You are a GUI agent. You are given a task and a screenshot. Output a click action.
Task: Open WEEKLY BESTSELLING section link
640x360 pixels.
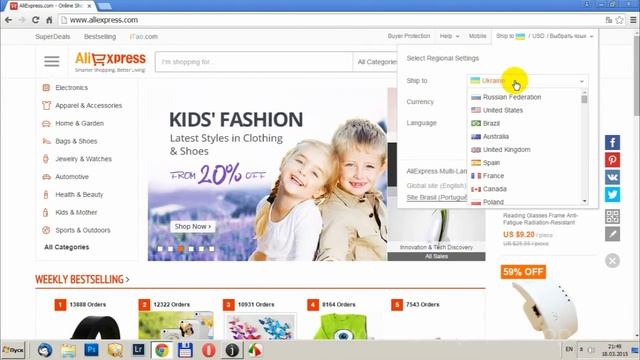[82, 280]
